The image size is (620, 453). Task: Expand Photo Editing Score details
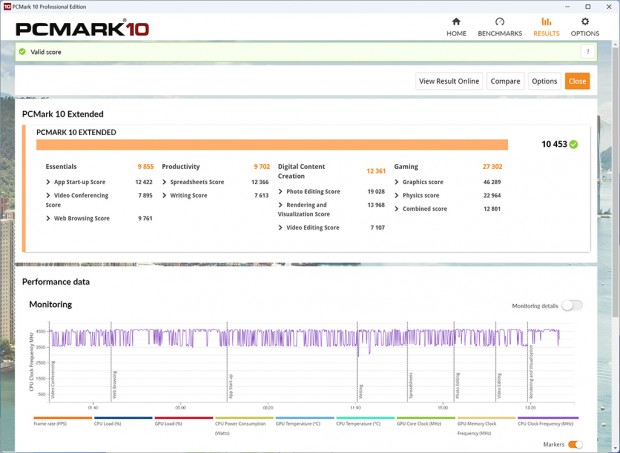tap(280, 191)
